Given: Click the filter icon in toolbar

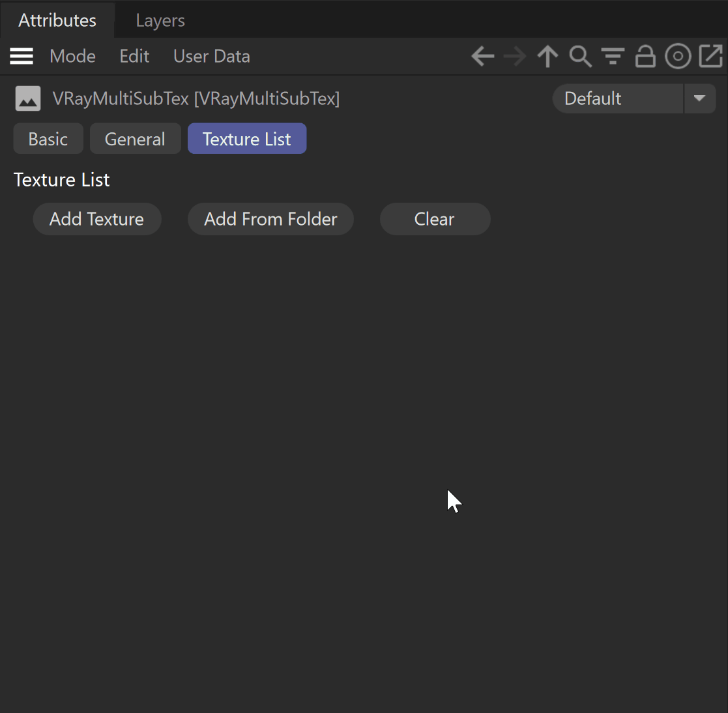Looking at the screenshot, I should [613, 57].
